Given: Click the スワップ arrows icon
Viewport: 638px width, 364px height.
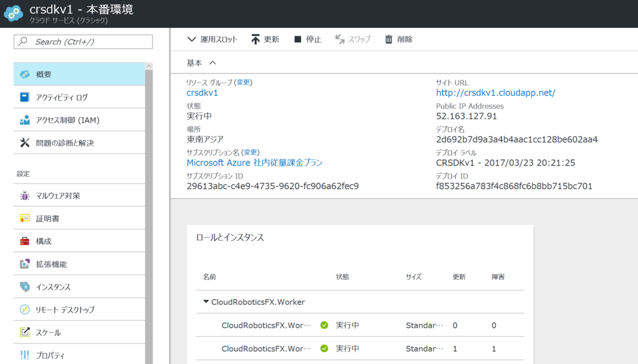Looking at the screenshot, I should (x=340, y=39).
